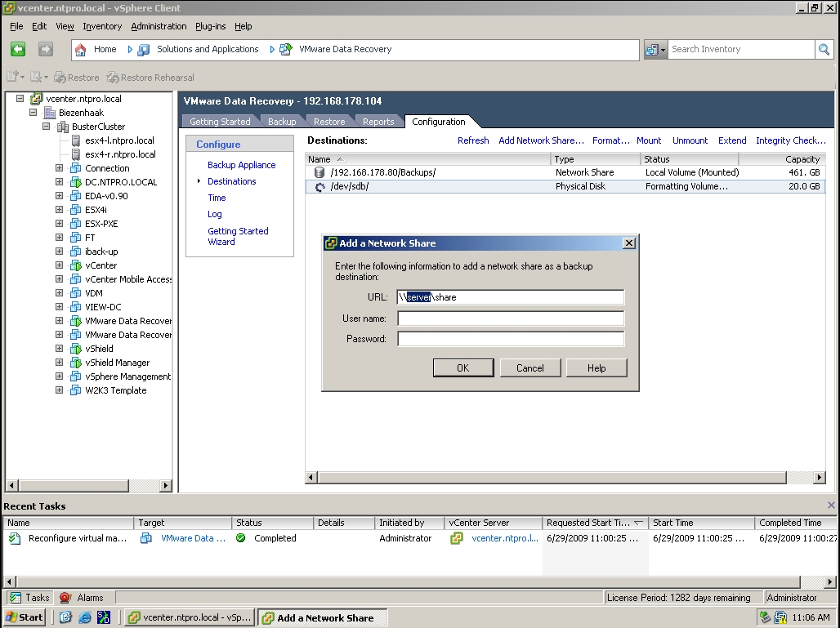Expand the VIEW-DC tree node
The height and width of the screenshot is (628, 840).
pyautogui.click(x=60, y=307)
